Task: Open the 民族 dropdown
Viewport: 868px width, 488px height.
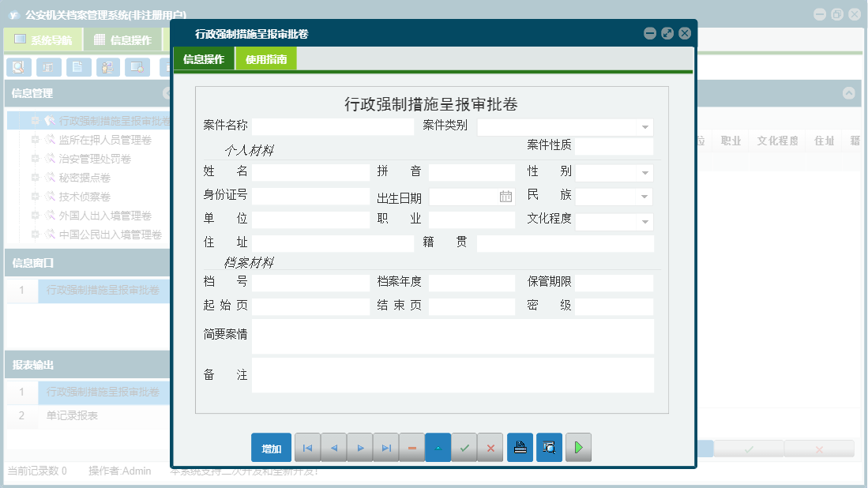Action: pos(645,197)
